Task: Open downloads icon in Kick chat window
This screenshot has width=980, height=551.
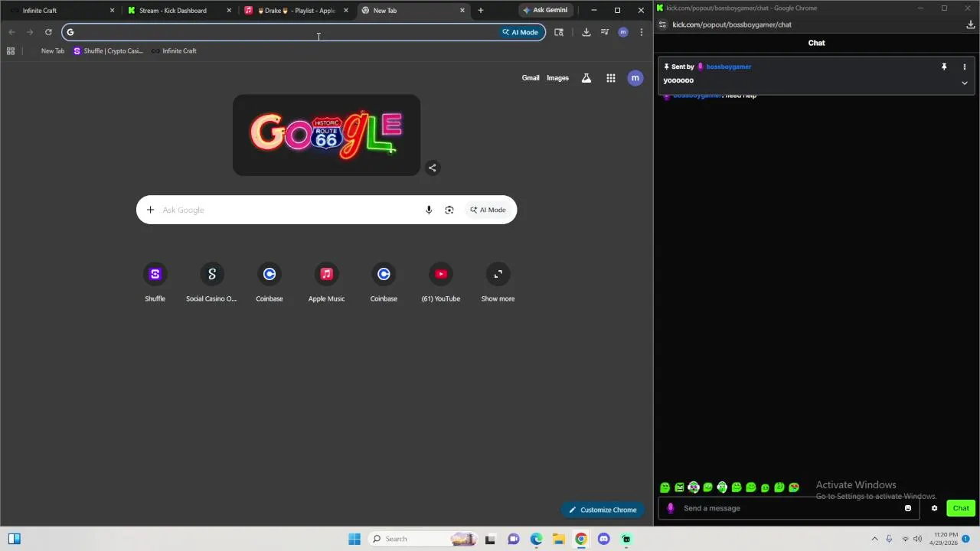Action: 971,24
